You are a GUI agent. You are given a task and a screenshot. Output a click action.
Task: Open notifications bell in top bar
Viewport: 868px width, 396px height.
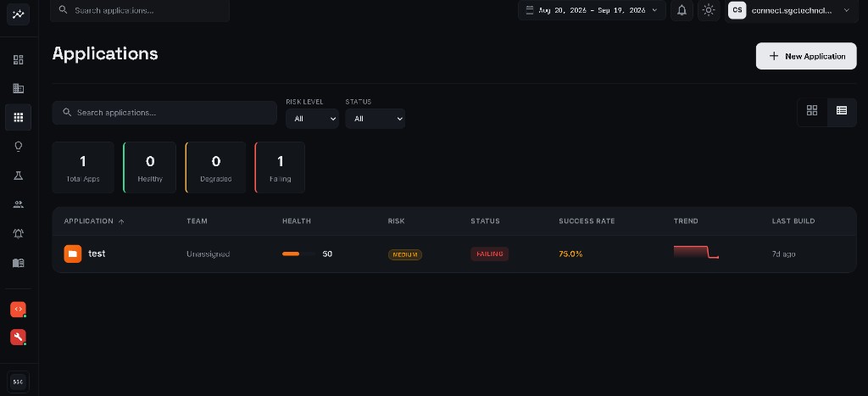pos(682,10)
